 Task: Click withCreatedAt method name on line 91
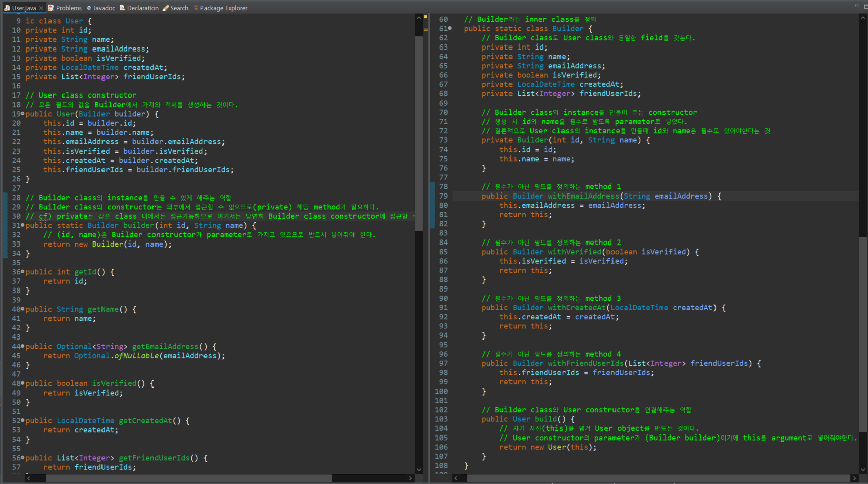(577, 307)
